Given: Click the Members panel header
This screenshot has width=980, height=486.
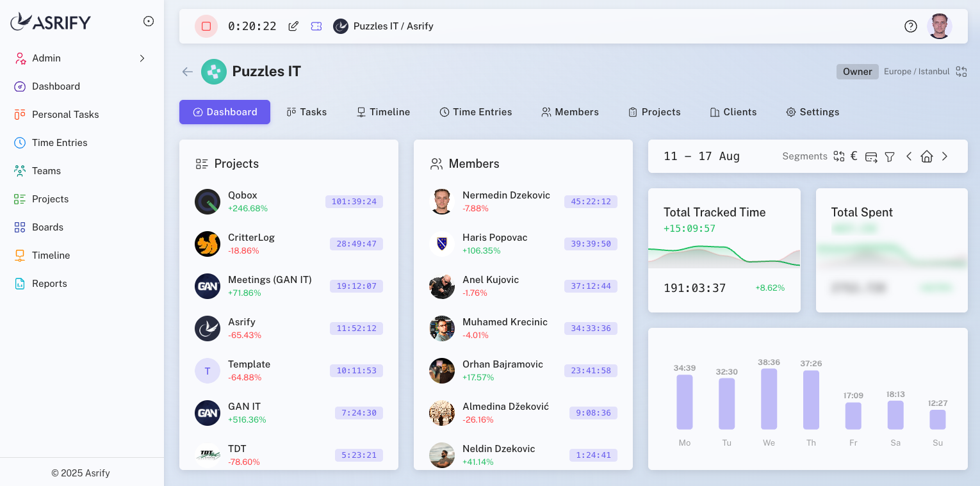Looking at the screenshot, I should click(465, 164).
